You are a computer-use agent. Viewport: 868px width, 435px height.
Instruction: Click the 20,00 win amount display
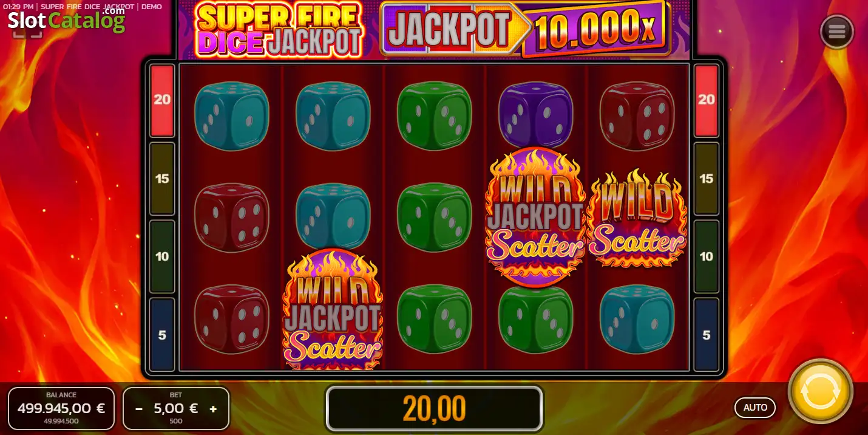(x=434, y=408)
